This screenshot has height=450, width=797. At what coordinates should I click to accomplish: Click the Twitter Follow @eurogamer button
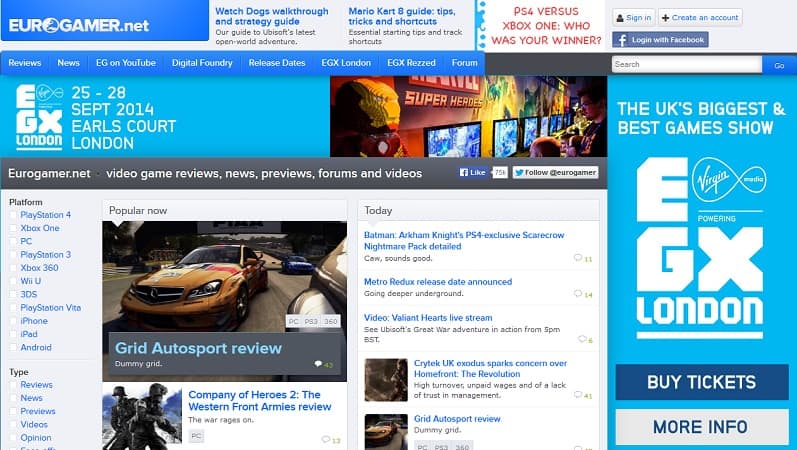555,172
